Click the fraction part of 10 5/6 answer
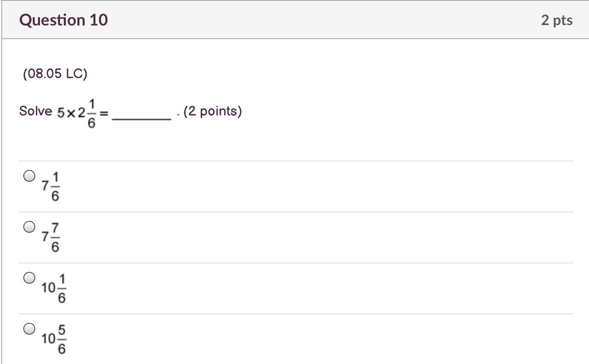The width and height of the screenshot is (589, 364). pyautogui.click(x=62, y=339)
